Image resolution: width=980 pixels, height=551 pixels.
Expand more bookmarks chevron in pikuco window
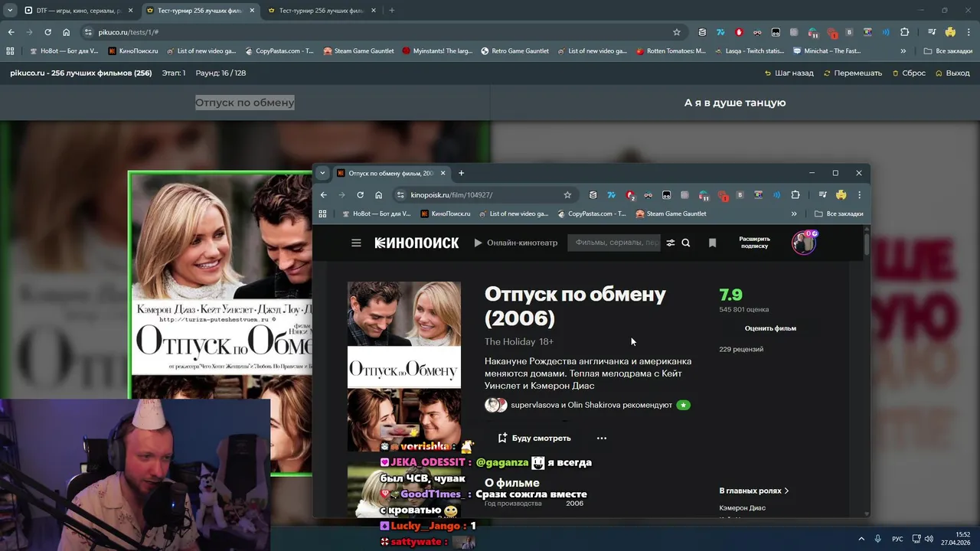[x=903, y=51]
